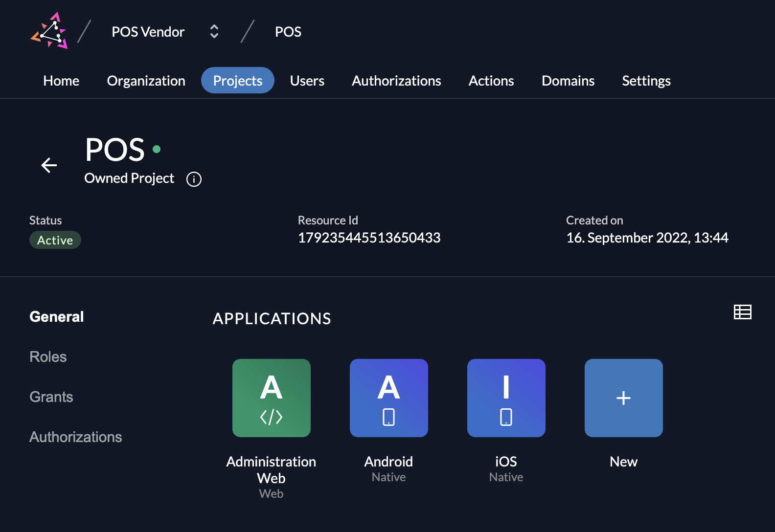The width and height of the screenshot is (775, 532).
Task: Open the Users tab
Action: pyautogui.click(x=307, y=81)
